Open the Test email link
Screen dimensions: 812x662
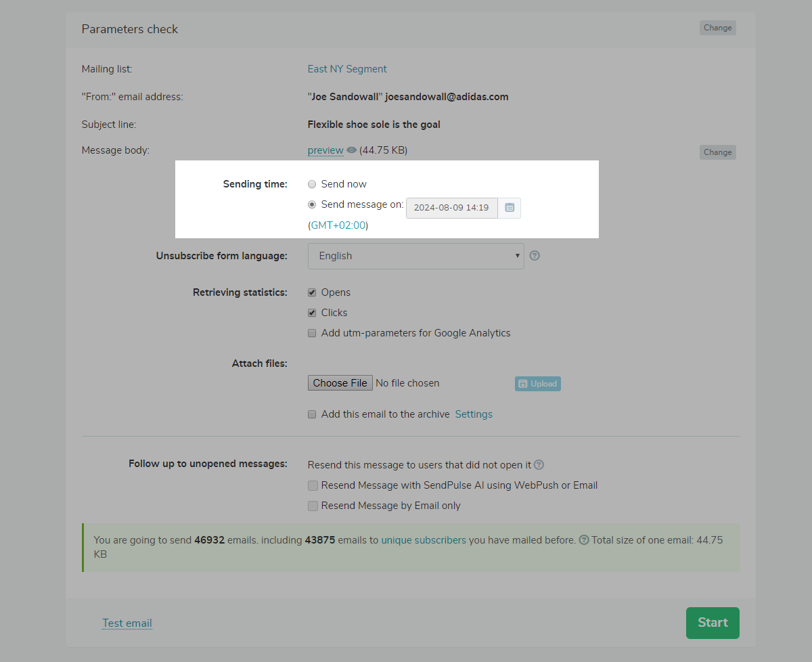coord(127,623)
